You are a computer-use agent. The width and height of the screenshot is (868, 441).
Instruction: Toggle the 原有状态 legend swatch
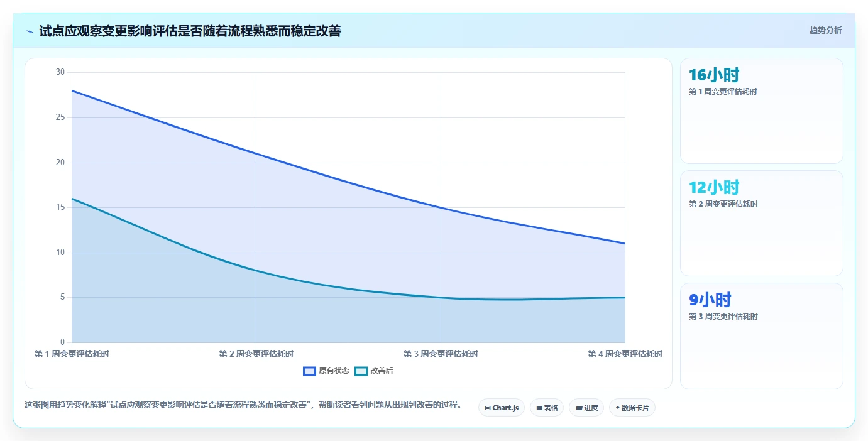309,371
